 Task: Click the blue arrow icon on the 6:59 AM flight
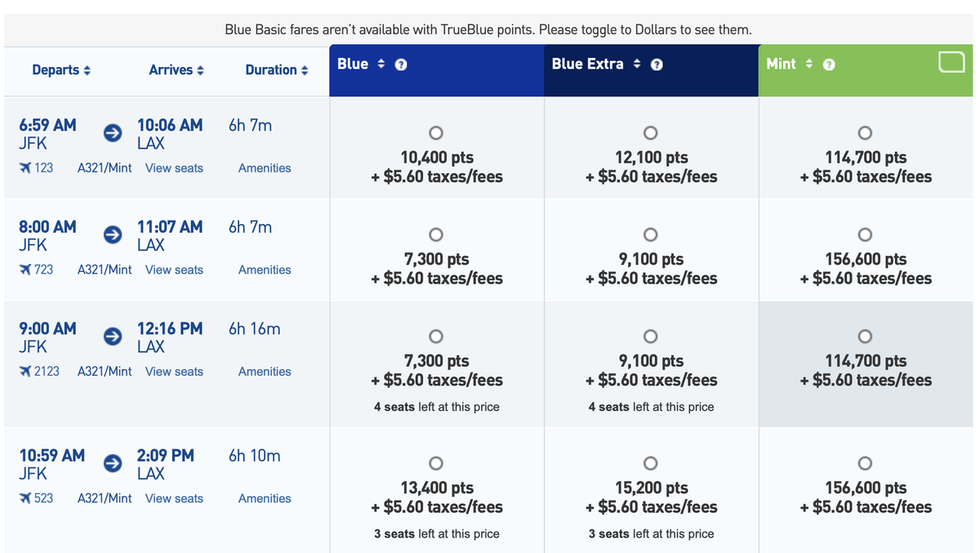coord(112,133)
